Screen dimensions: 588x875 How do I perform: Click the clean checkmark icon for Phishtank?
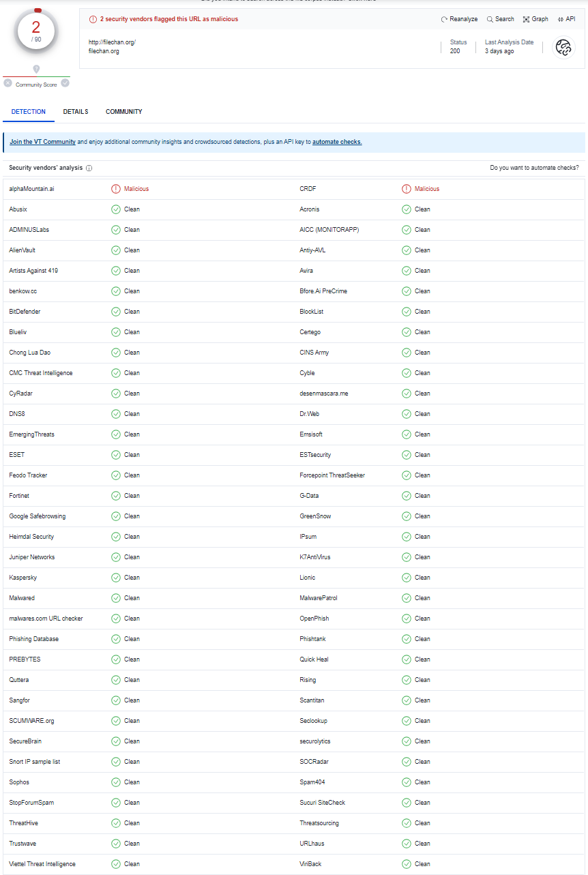point(407,639)
